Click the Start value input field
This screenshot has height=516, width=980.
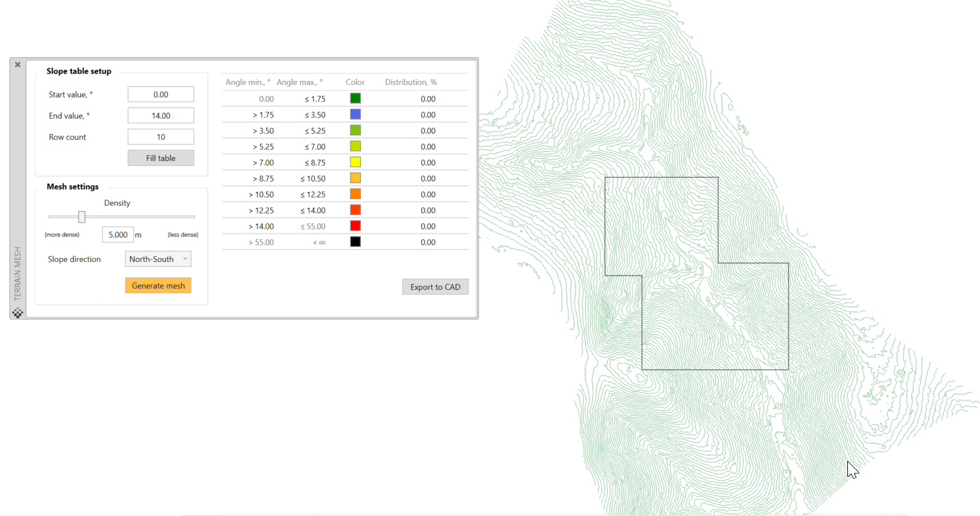pyautogui.click(x=161, y=95)
